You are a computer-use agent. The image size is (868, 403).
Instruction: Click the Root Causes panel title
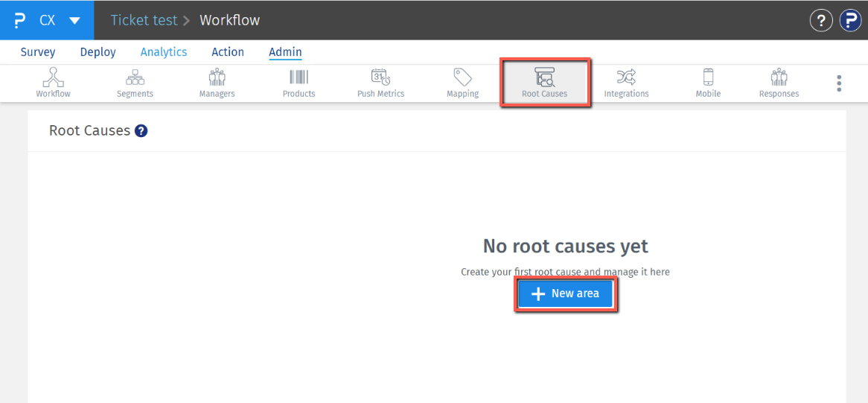(x=89, y=130)
